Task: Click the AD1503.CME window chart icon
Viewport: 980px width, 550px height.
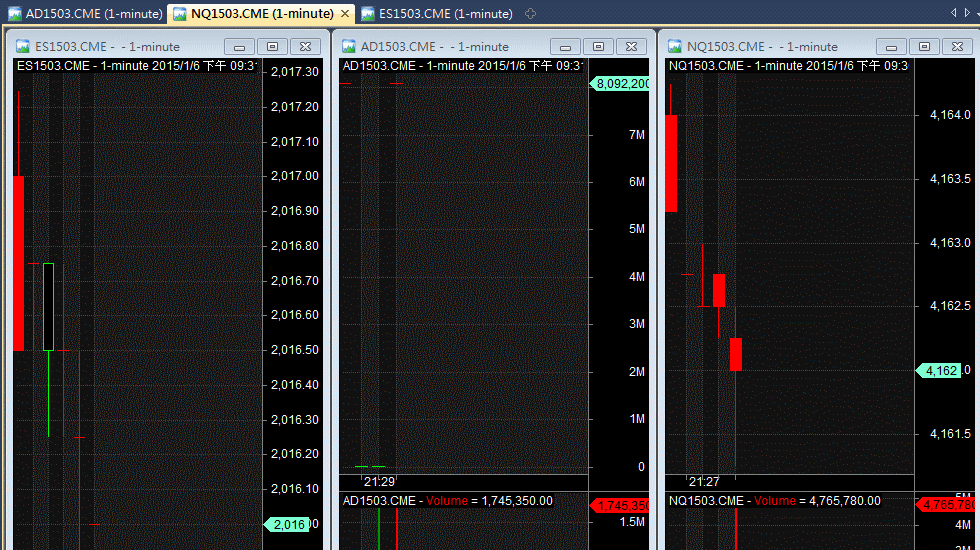Action: pos(349,46)
